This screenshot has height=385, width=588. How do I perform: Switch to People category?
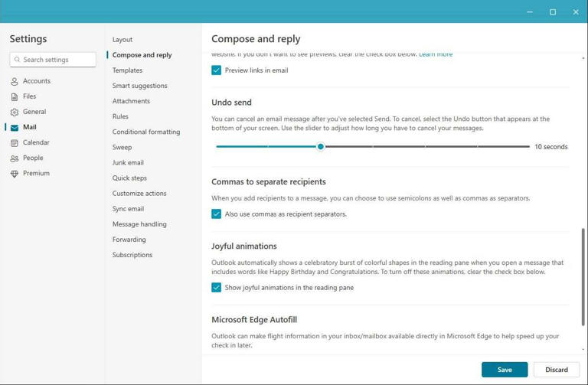[x=33, y=158]
